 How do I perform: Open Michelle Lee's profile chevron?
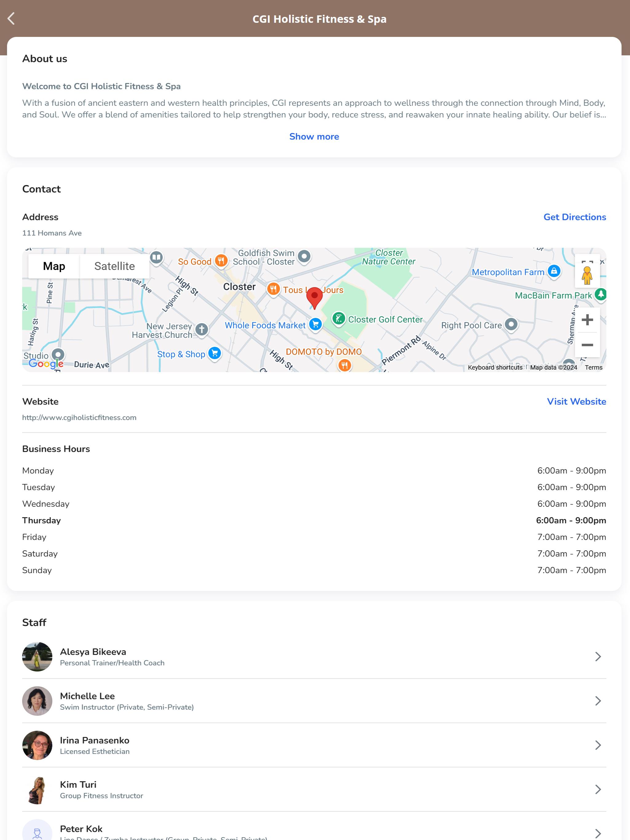point(598,701)
